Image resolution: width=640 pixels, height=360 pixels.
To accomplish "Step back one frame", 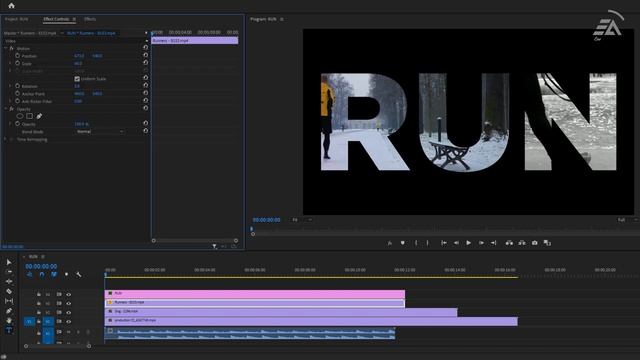I will click(456, 243).
